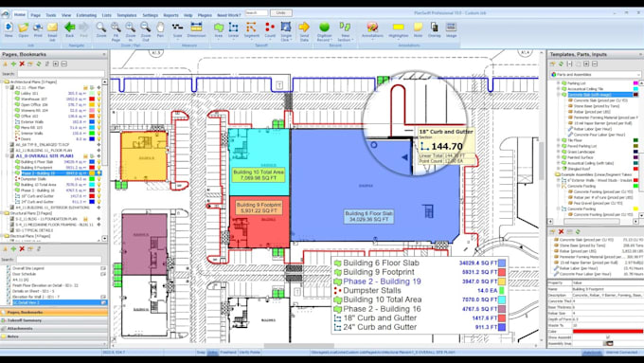
Task: Click the color swatch for Open Office 106
Action: (92, 105)
